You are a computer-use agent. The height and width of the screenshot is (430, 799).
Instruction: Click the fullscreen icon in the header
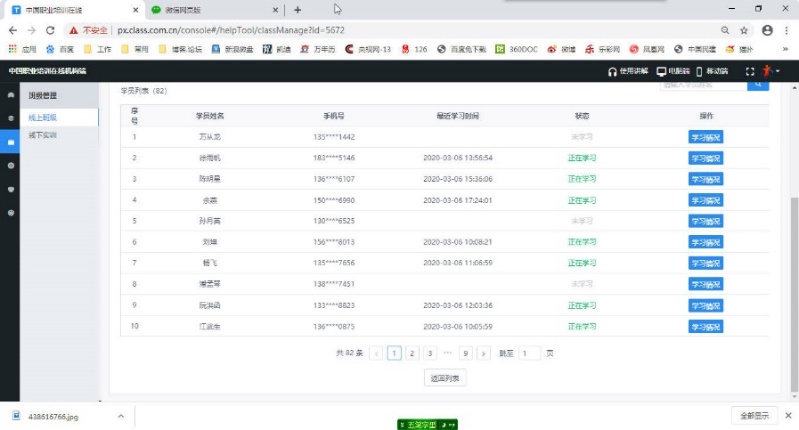(750, 71)
